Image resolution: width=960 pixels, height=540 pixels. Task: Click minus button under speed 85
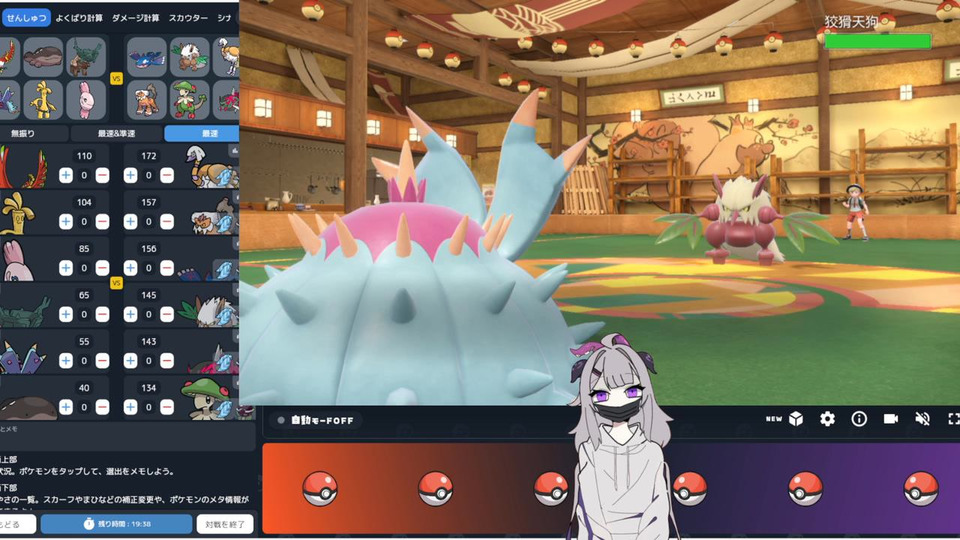coord(102,268)
